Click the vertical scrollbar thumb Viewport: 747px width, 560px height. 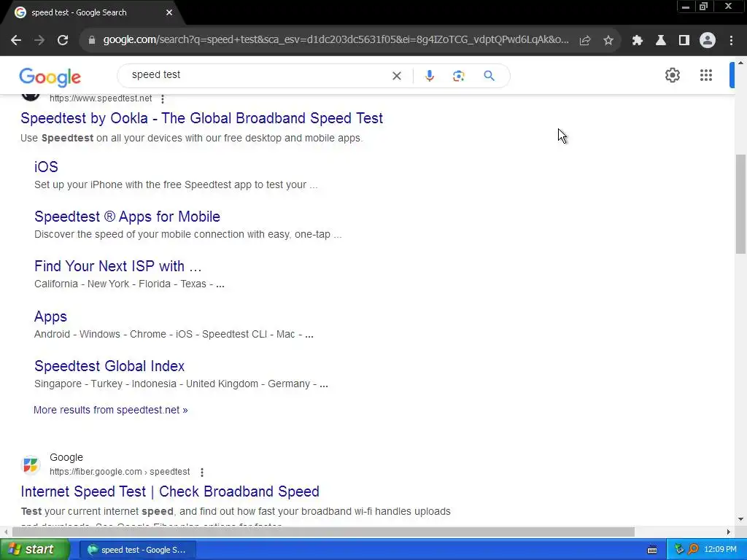tap(740, 205)
